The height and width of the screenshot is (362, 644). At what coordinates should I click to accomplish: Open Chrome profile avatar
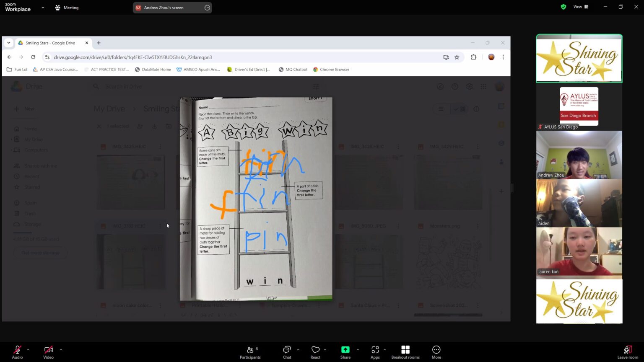tap(491, 57)
